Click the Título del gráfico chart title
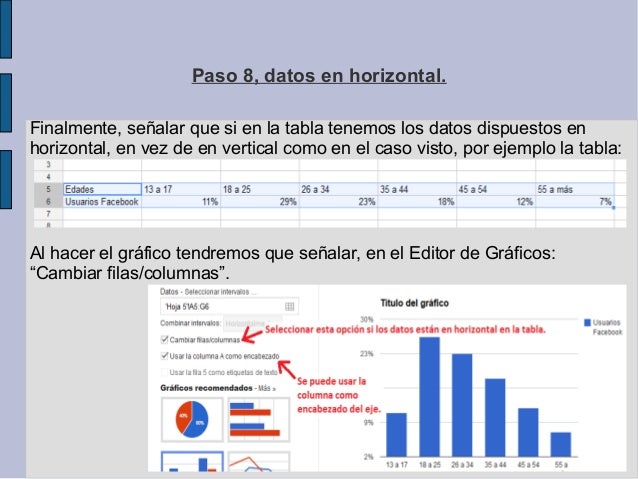 coord(414,303)
